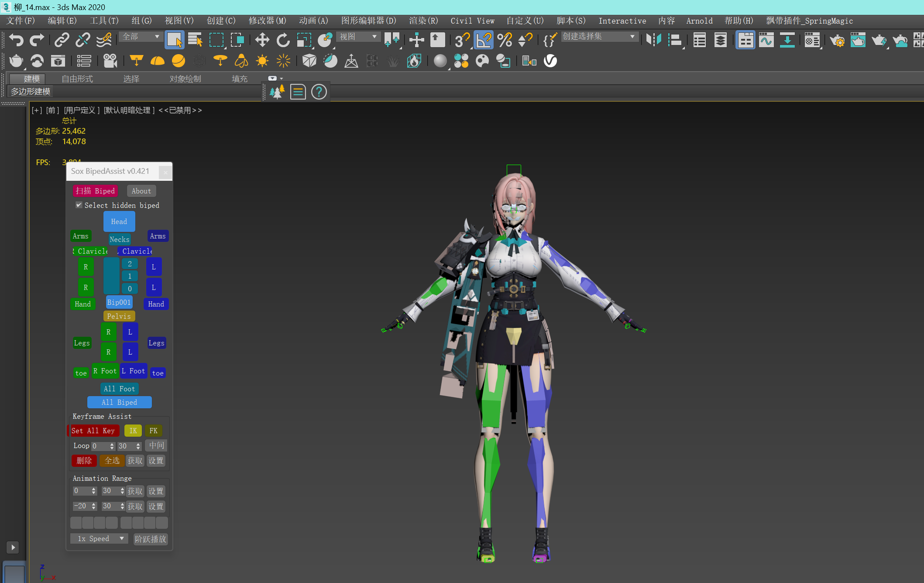Open the 动画(A) menu
Viewport: 924px width, 583px height.
click(313, 21)
